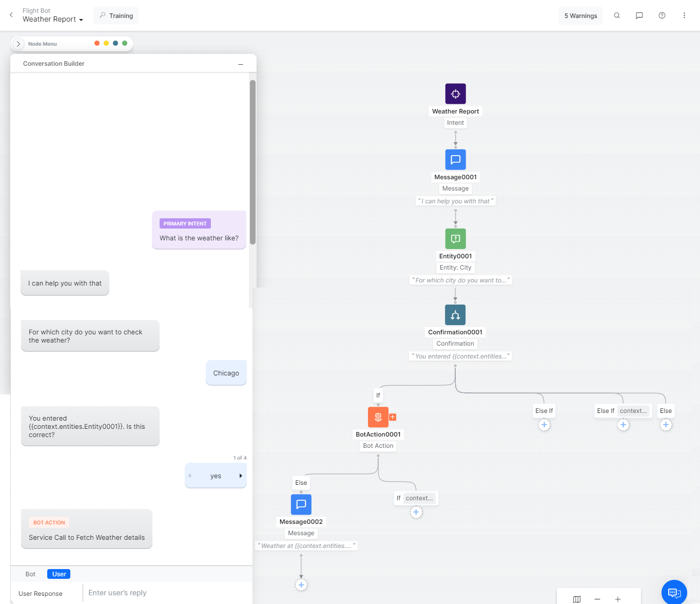Switch conversation view to Bot messages
This screenshot has height=604, width=700.
(30, 574)
